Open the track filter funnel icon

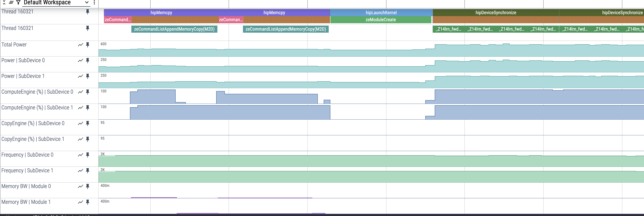point(18,3)
